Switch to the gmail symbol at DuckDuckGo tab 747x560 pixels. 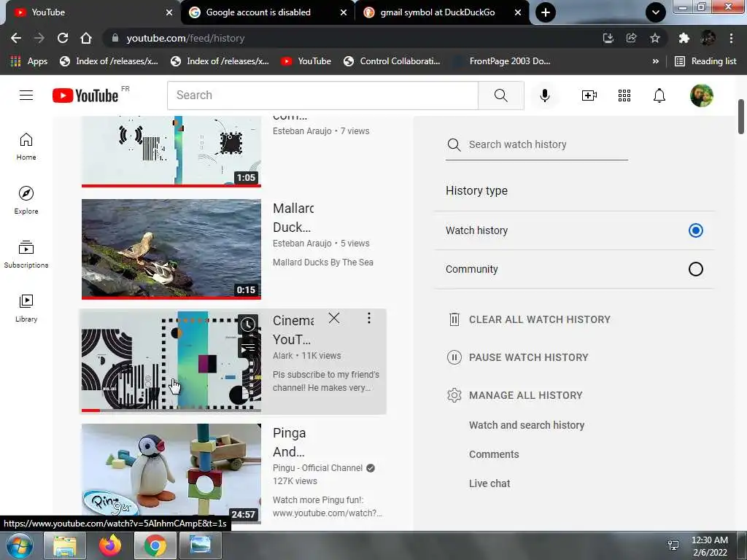tap(441, 12)
